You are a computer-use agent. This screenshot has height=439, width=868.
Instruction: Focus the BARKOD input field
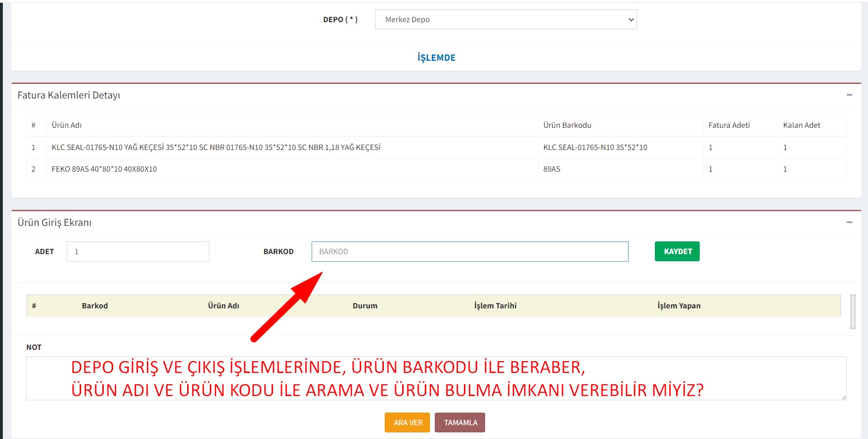tap(470, 252)
